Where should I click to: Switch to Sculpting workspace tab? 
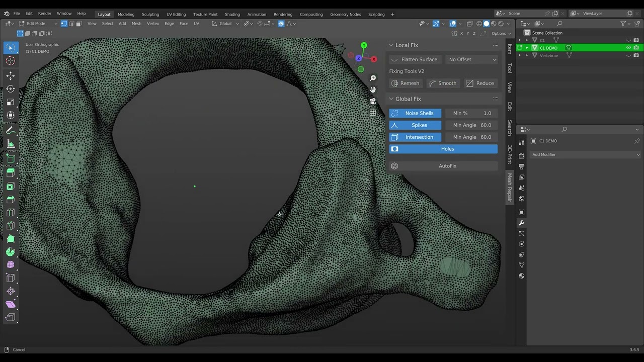pos(150,14)
